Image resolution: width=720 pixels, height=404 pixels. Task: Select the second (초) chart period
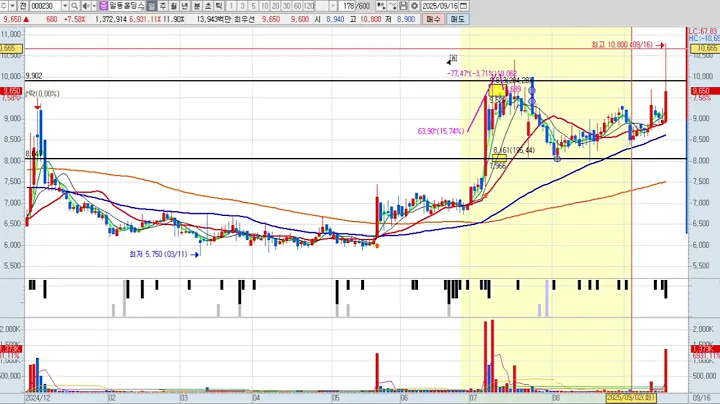coord(208,6)
